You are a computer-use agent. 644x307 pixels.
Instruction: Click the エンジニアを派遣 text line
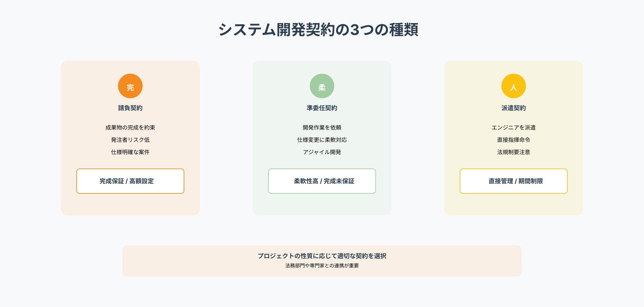coord(514,127)
